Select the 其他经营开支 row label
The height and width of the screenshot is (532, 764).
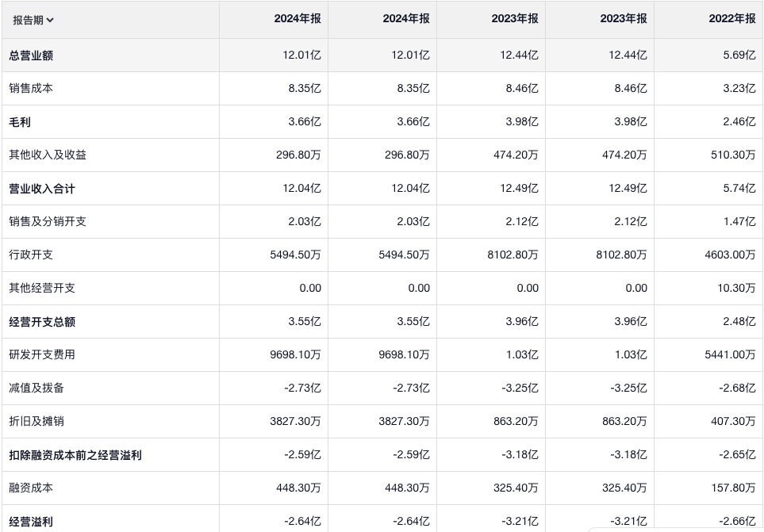[42, 289]
